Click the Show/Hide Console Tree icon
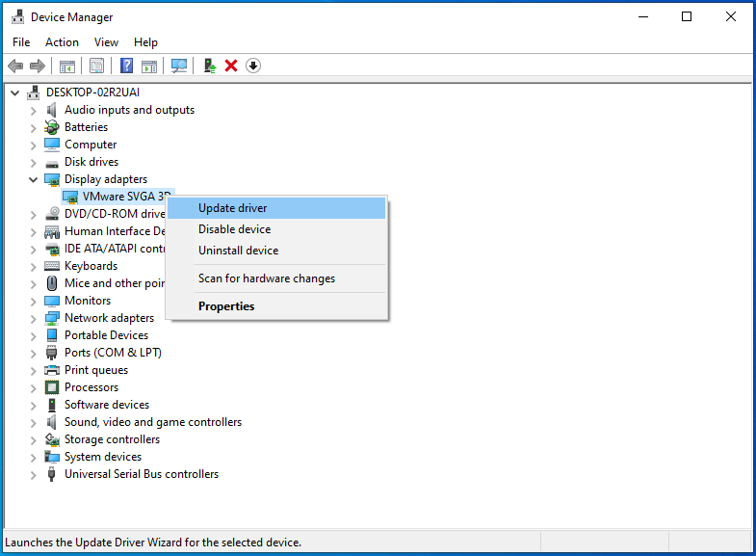 click(67, 66)
